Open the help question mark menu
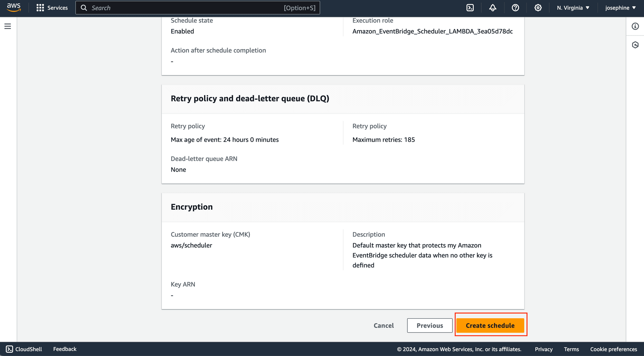This screenshot has width=644, height=356. click(x=515, y=8)
